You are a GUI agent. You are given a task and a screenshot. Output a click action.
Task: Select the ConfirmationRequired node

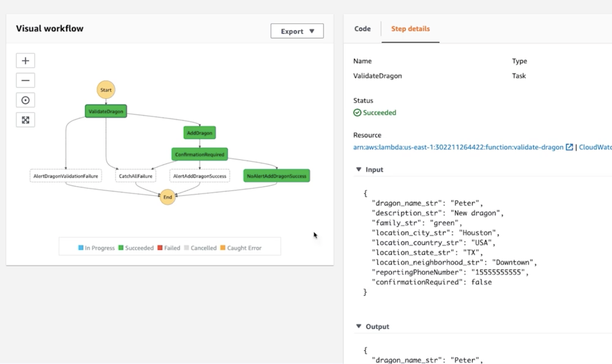(x=199, y=154)
